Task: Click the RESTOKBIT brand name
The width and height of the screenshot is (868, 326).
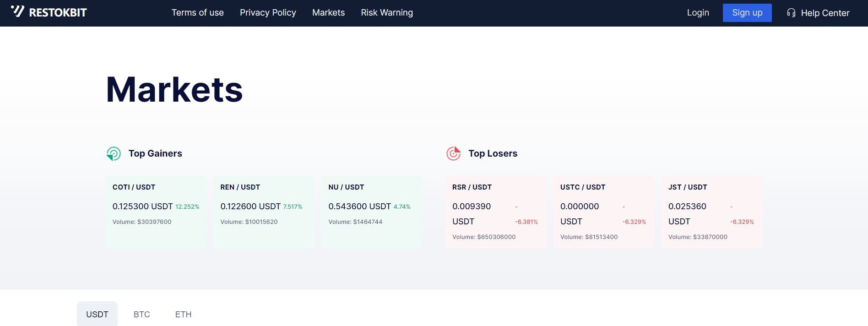Action: click(x=58, y=13)
